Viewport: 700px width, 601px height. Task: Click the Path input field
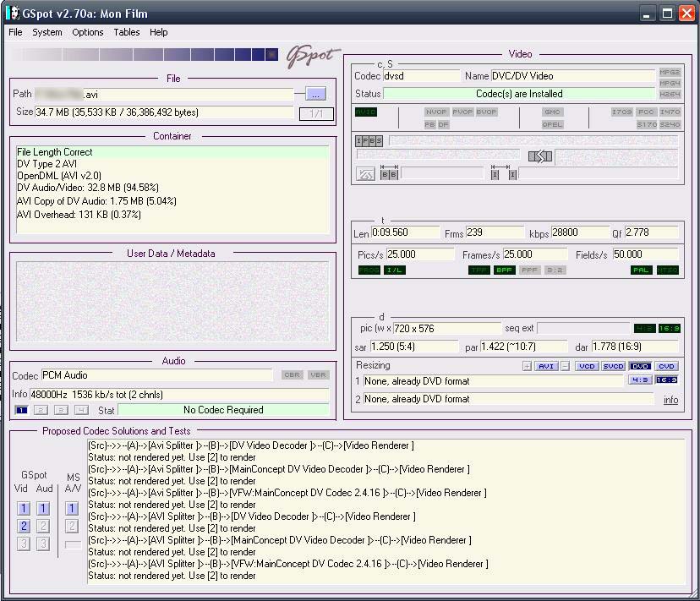tap(164, 94)
